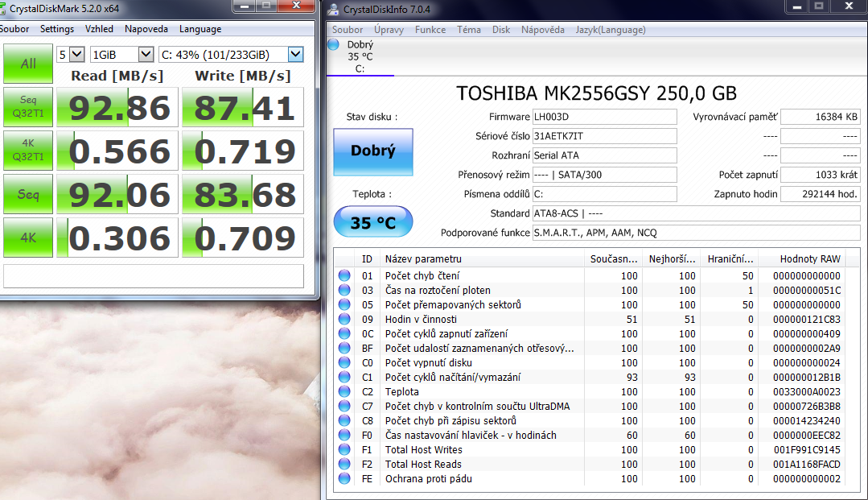Click the CrystalDiskInfo title bar app icon
The width and height of the screenshot is (868, 500).
(333, 10)
